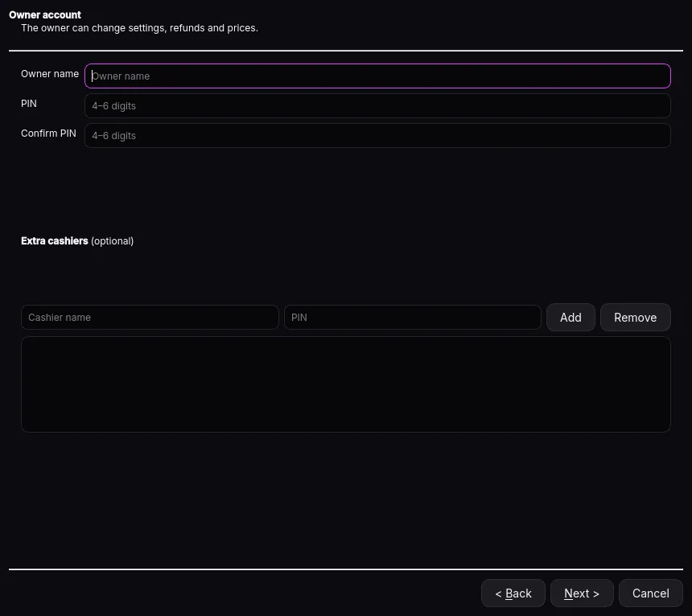
Task: Proceed with the Next button
Action: tap(582, 593)
